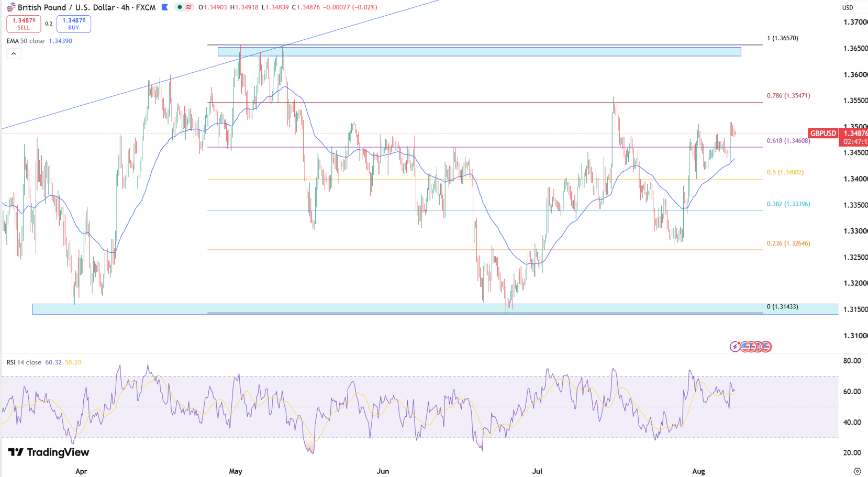
Task: Click the green market status dot
Action: pos(180,7)
